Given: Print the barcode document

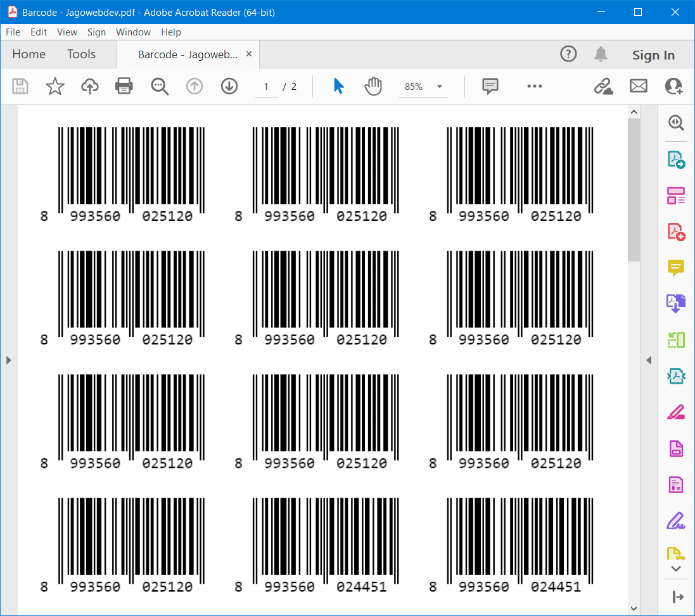Looking at the screenshot, I should (124, 86).
